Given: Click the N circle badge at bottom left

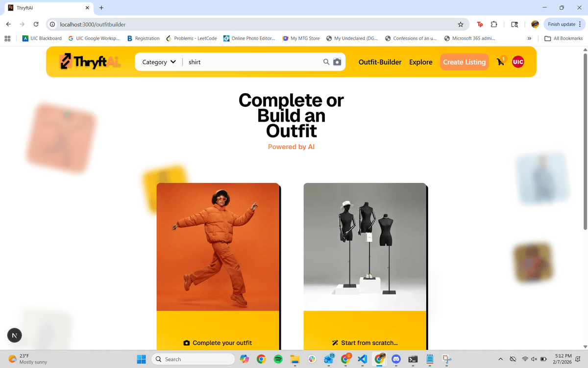Looking at the screenshot, I should click(x=14, y=335).
